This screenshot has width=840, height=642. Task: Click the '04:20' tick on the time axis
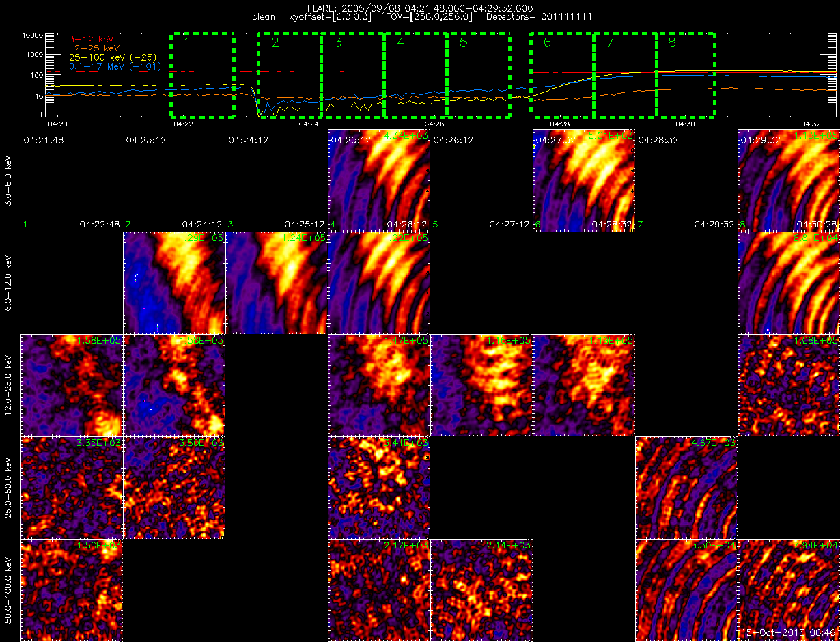[57, 124]
